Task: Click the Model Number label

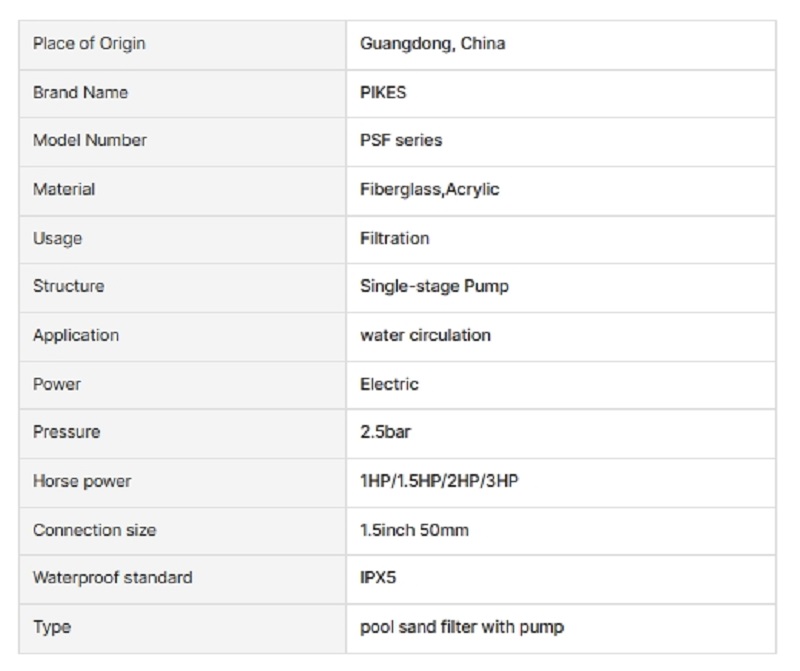Action: 89,140
